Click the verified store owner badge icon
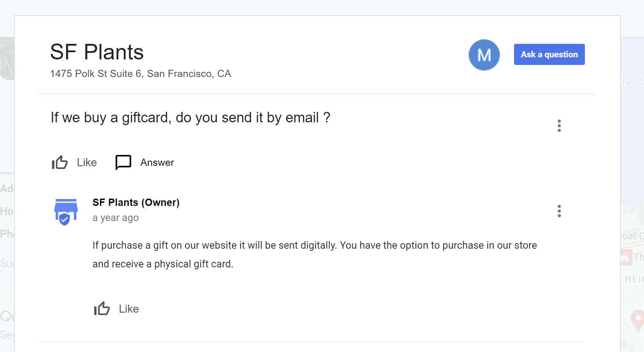Image resolution: width=644 pixels, height=352 pixels. pyautogui.click(x=66, y=212)
